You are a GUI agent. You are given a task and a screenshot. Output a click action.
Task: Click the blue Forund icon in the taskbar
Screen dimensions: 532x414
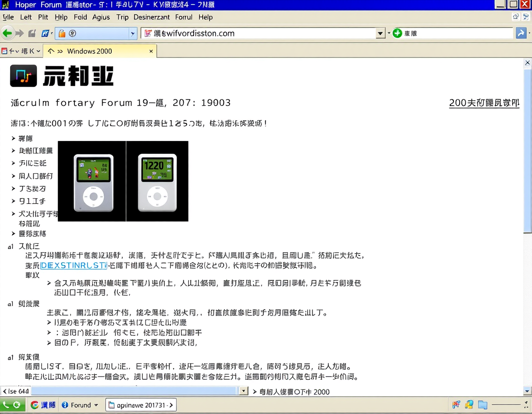click(x=65, y=405)
